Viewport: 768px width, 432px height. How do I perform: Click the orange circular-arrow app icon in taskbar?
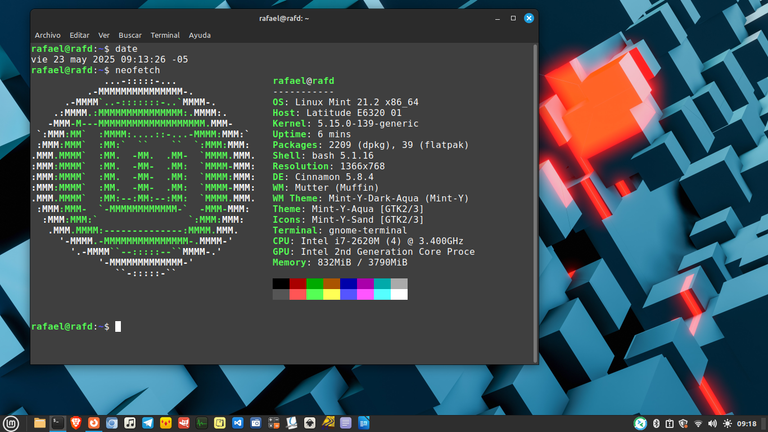[94, 423]
